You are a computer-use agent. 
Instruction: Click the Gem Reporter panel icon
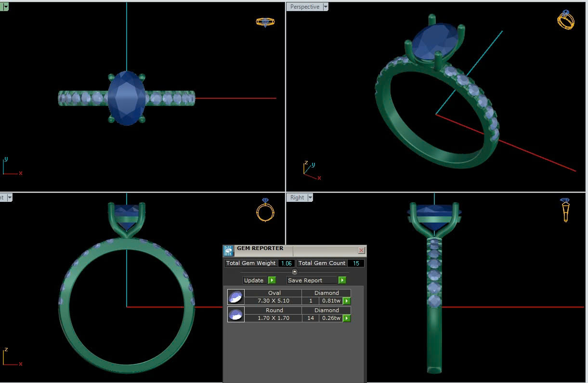tap(228, 251)
